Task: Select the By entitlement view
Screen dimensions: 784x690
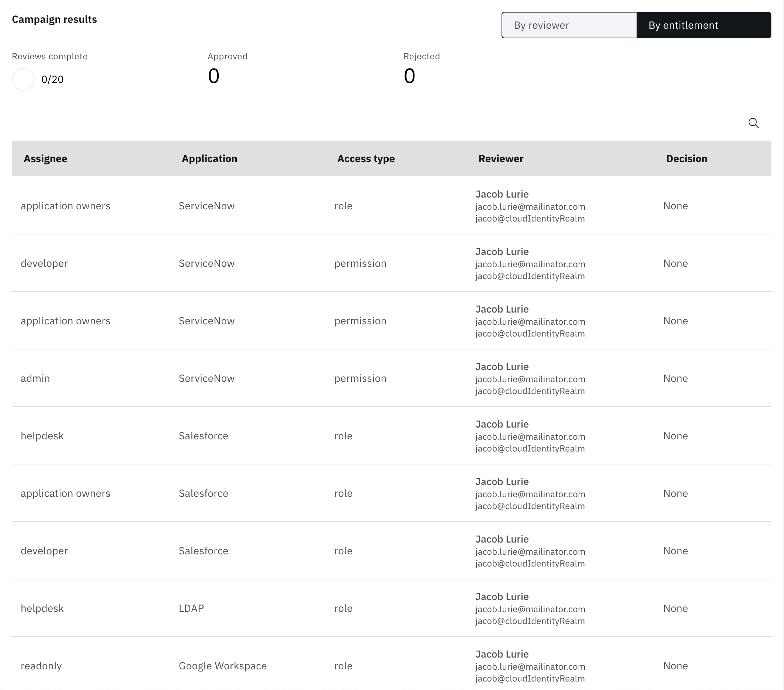Action: [704, 25]
